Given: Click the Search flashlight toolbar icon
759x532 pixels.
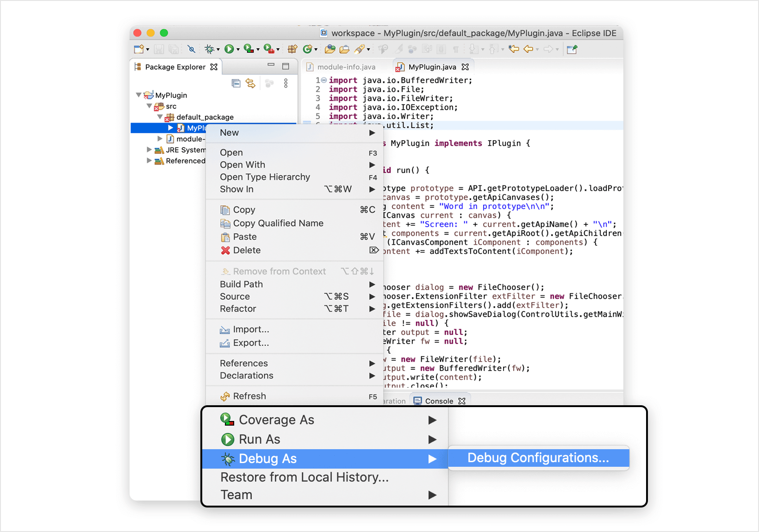Looking at the screenshot, I should [x=360, y=49].
